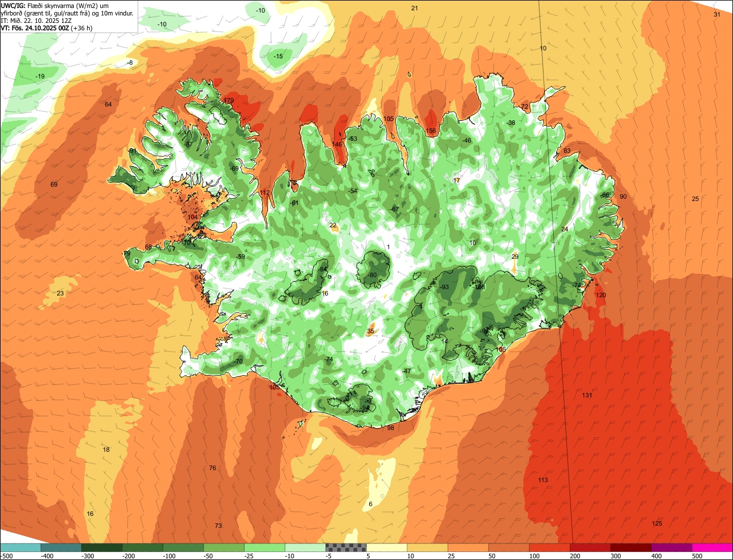This screenshot has height=560, width=733.
Task: Click the '23' value over the sea
Action: coord(60,294)
